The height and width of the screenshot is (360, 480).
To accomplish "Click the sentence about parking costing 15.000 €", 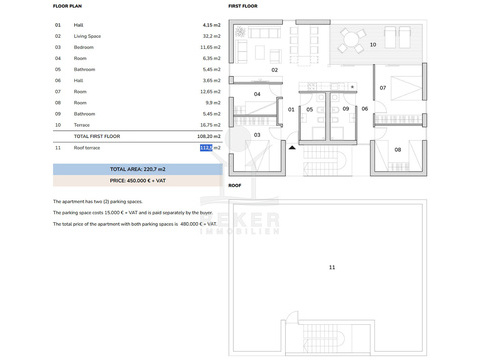I will click(133, 213).
